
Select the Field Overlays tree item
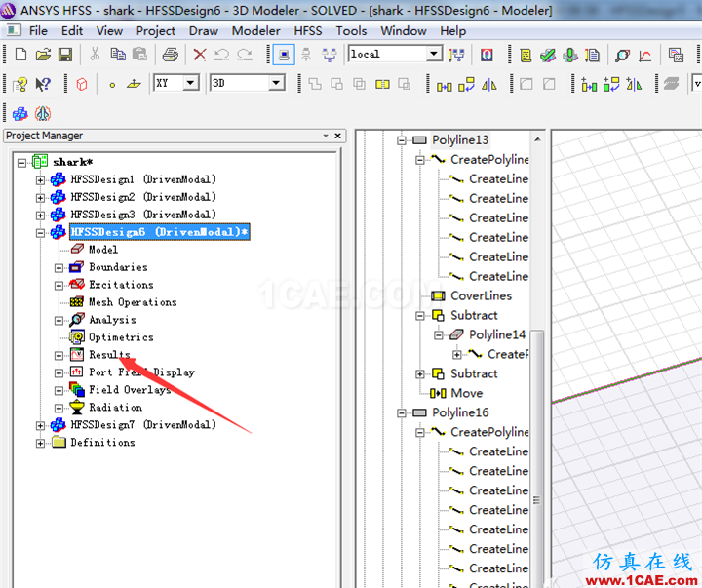click(x=130, y=390)
